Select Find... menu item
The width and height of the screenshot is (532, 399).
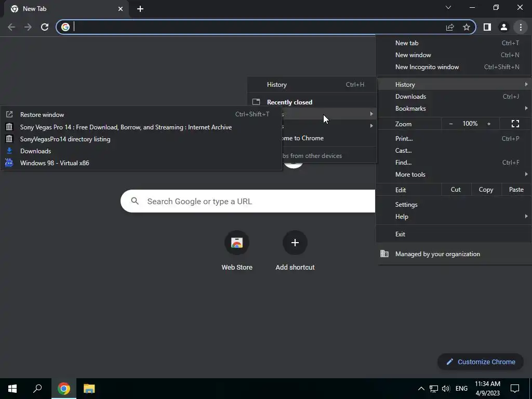(x=454, y=163)
